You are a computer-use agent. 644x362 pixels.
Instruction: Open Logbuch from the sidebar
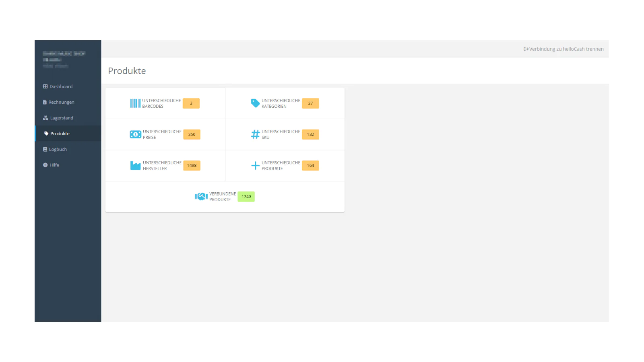click(x=58, y=149)
